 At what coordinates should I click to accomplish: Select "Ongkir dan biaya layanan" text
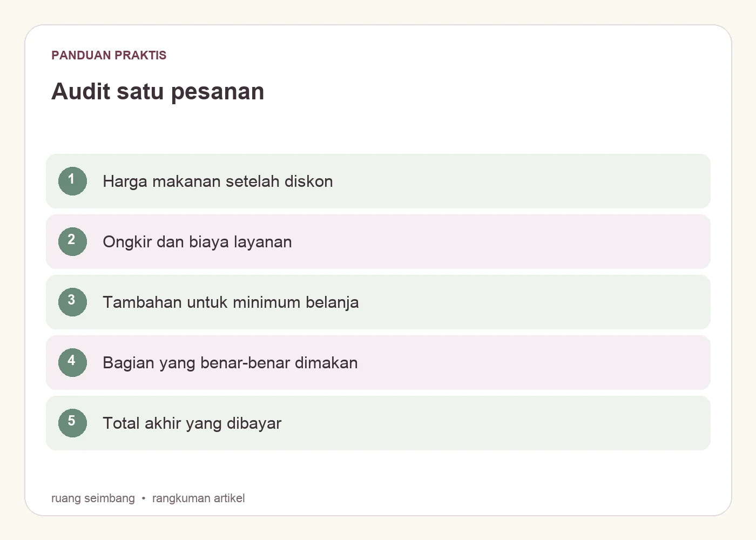click(x=197, y=242)
